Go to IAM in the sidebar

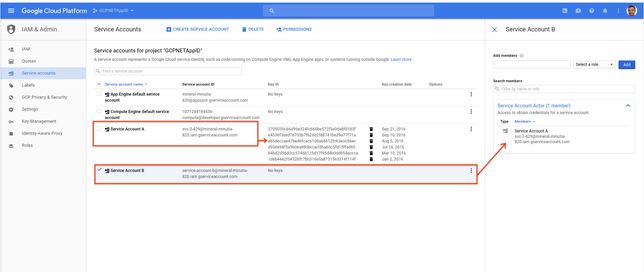pyautogui.click(x=26, y=49)
